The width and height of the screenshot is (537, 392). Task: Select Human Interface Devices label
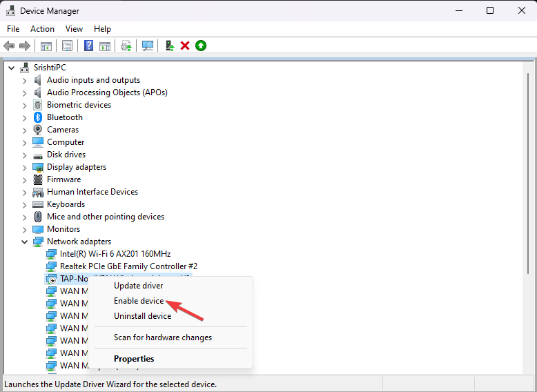[92, 192]
